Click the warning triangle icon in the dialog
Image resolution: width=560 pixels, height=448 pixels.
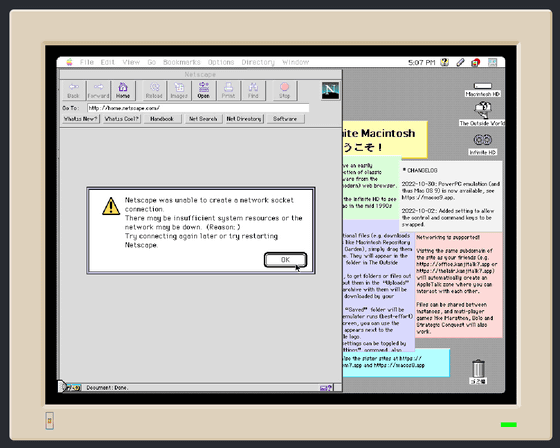coord(111,206)
